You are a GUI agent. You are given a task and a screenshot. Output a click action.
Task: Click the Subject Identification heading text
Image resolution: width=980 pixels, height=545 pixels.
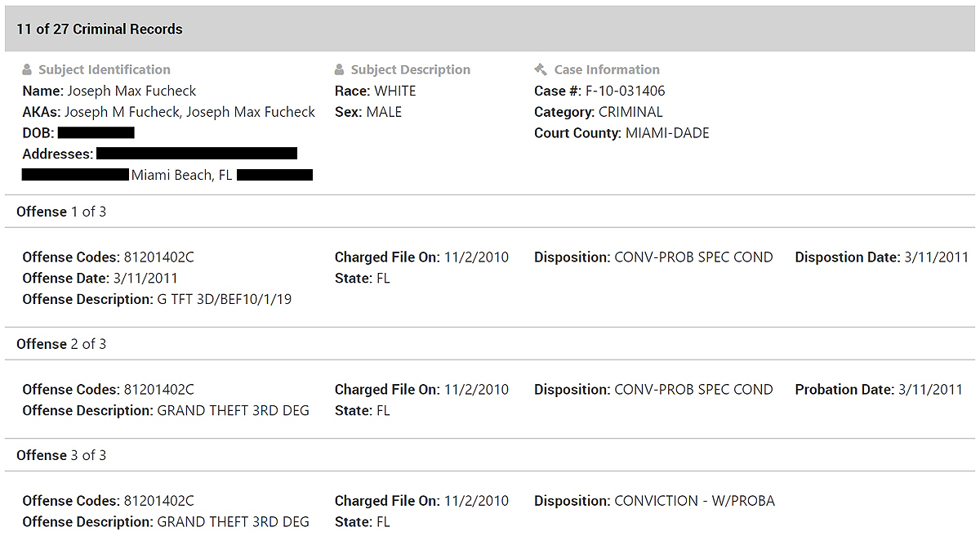click(x=104, y=70)
